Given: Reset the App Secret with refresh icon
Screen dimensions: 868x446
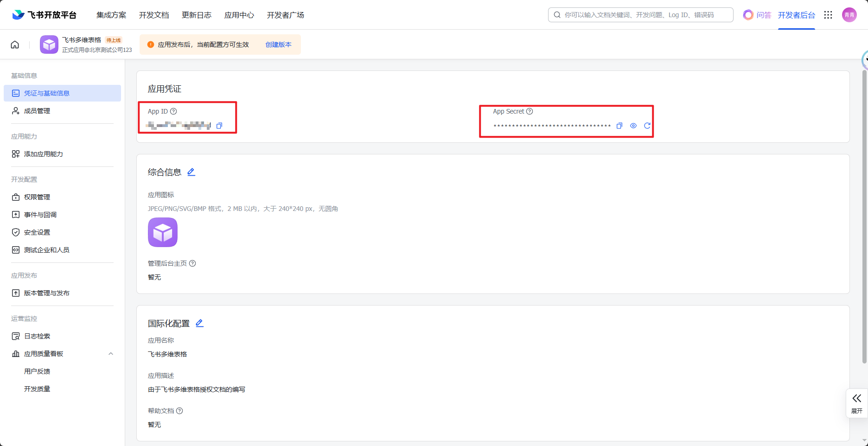Looking at the screenshot, I should click(x=647, y=126).
